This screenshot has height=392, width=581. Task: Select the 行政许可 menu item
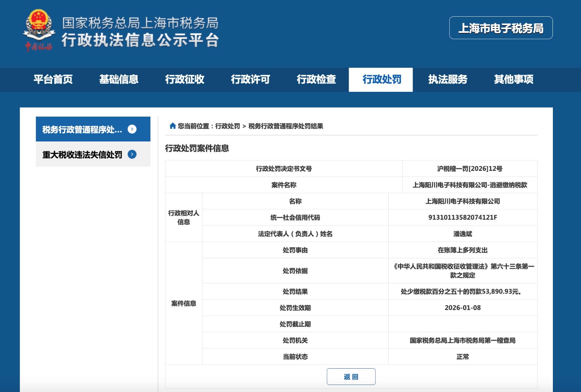coord(251,80)
